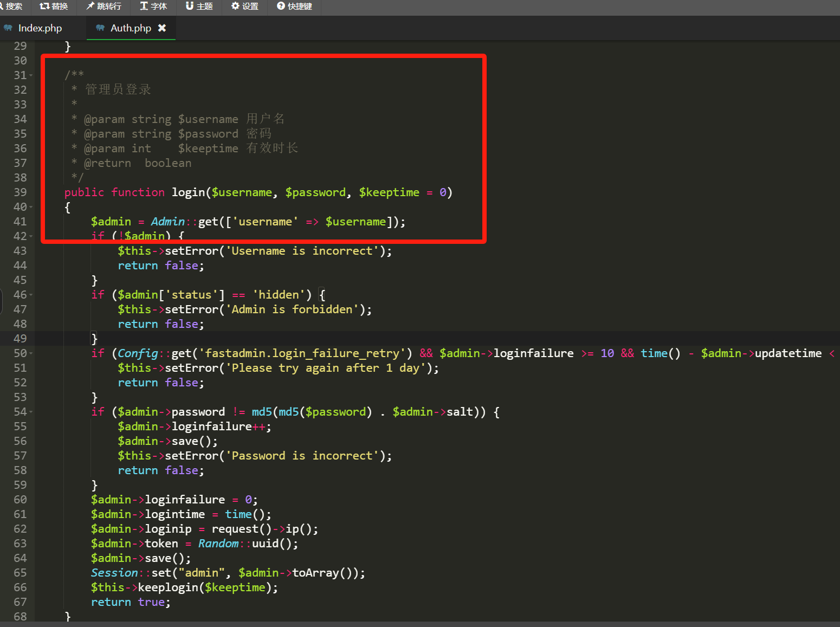The width and height of the screenshot is (840, 627).
Task: Click 'return true' on line 67
Action: (130, 602)
